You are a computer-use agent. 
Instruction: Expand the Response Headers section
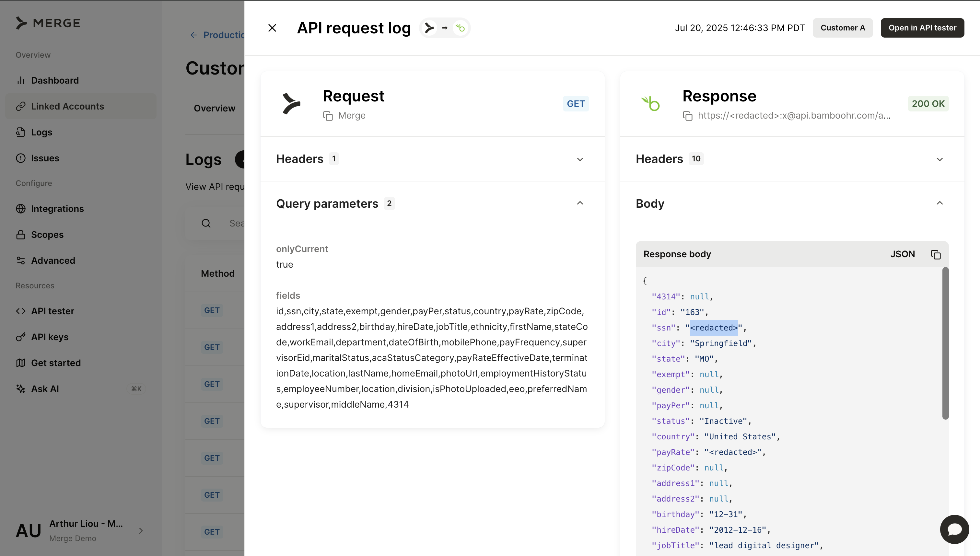(x=939, y=159)
